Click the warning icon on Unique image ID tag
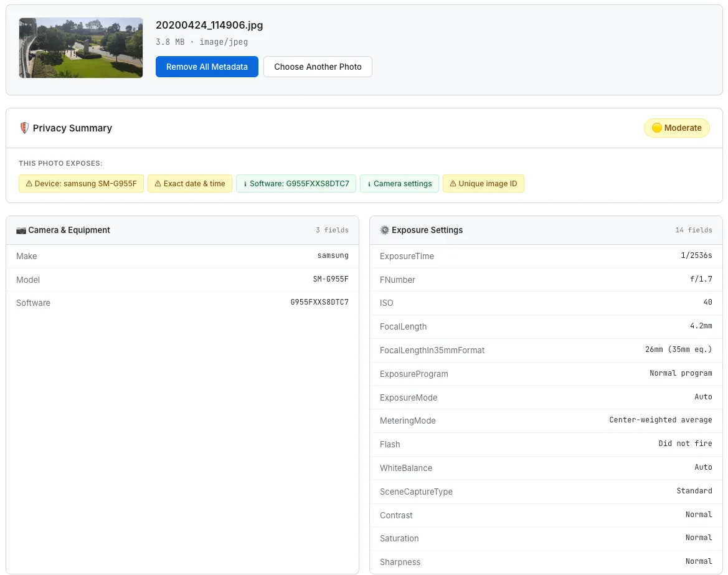The width and height of the screenshot is (728, 575). point(453,184)
